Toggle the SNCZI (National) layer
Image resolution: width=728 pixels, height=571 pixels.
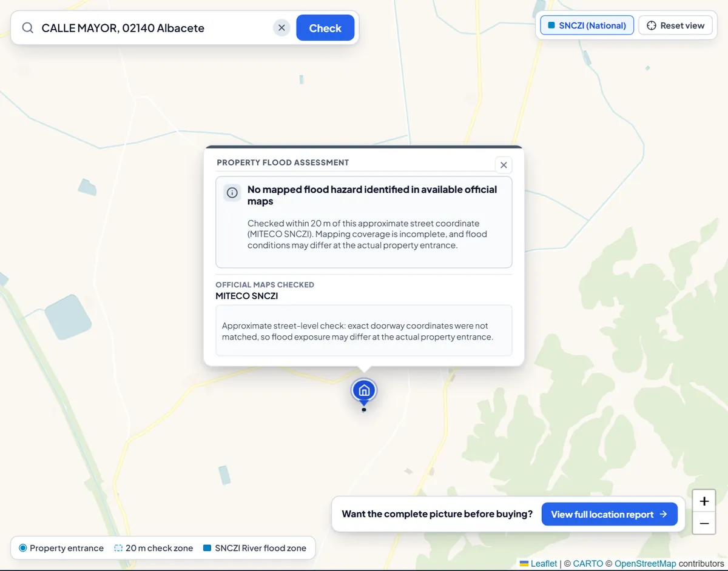[587, 25]
